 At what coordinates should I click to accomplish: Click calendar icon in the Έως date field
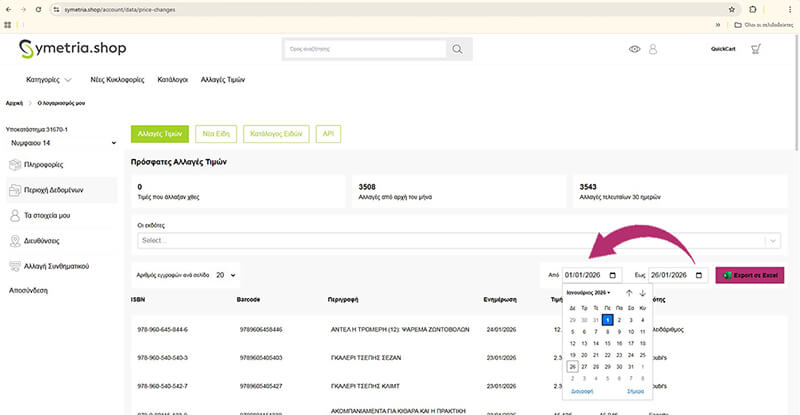[699, 275]
